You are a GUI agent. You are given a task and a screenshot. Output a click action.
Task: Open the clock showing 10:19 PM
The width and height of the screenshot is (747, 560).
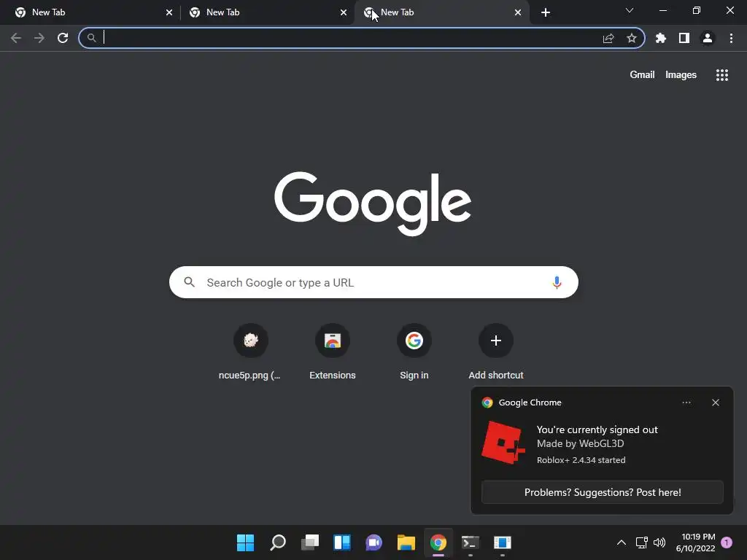[x=695, y=542]
